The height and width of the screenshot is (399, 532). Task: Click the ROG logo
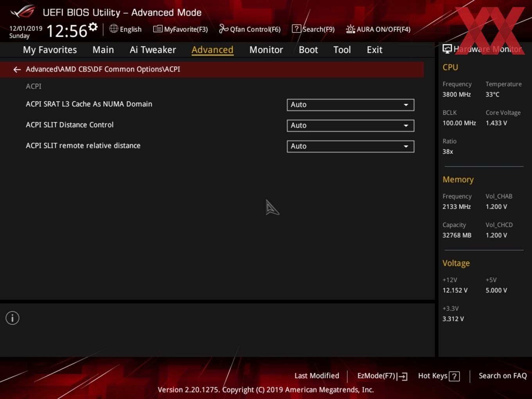tap(23, 12)
